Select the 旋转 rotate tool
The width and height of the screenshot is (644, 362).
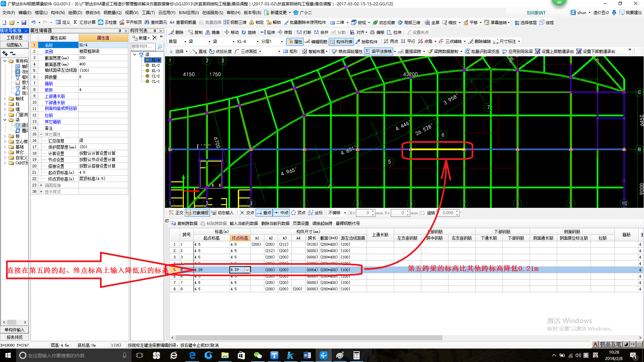[249, 32]
